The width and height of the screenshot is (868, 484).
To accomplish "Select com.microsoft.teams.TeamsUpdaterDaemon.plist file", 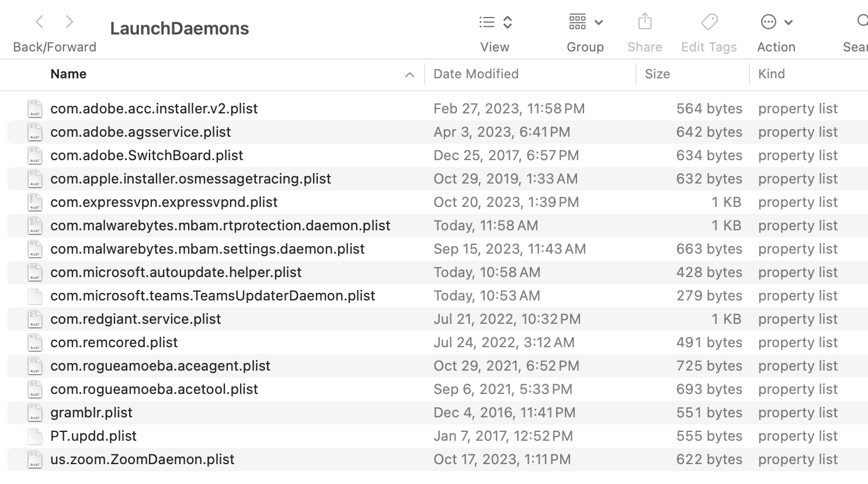I will tap(213, 296).
